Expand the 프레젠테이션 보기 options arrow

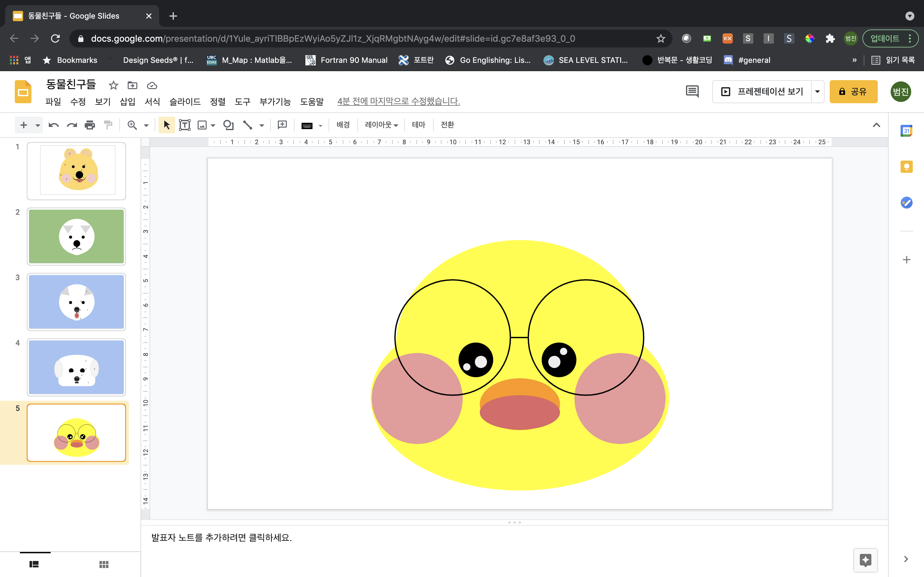click(x=817, y=92)
